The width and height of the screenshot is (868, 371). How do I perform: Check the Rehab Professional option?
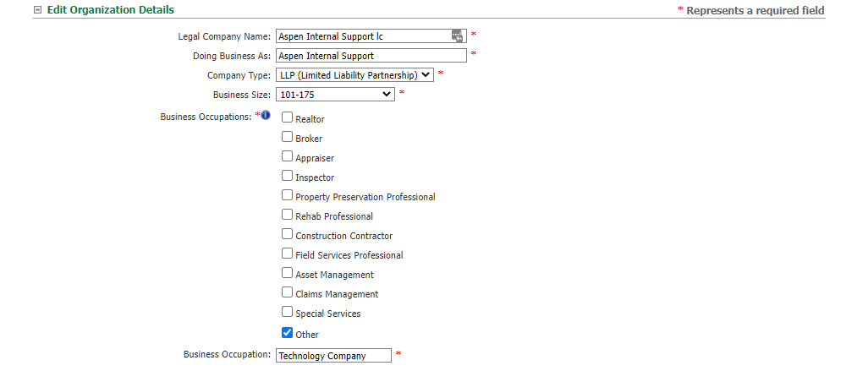tap(287, 214)
